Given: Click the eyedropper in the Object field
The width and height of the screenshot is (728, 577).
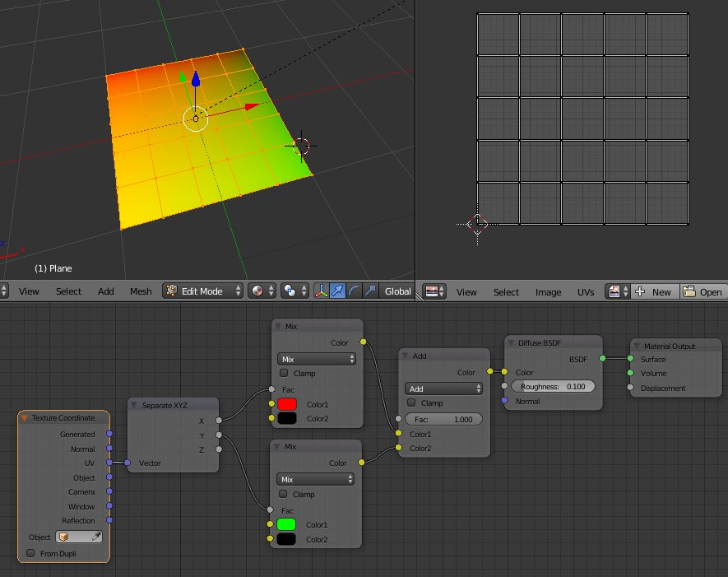Looking at the screenshot, I should (x=95, y=537).
